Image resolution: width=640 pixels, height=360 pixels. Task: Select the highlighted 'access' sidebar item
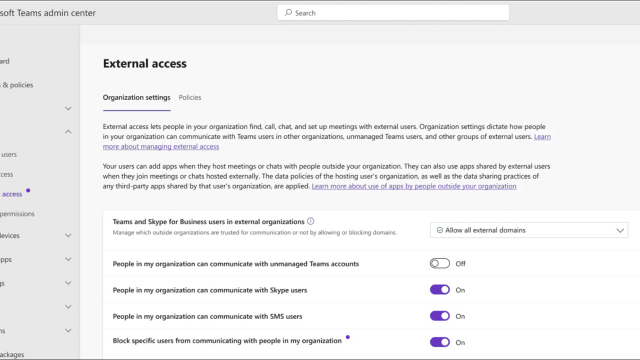11,194
